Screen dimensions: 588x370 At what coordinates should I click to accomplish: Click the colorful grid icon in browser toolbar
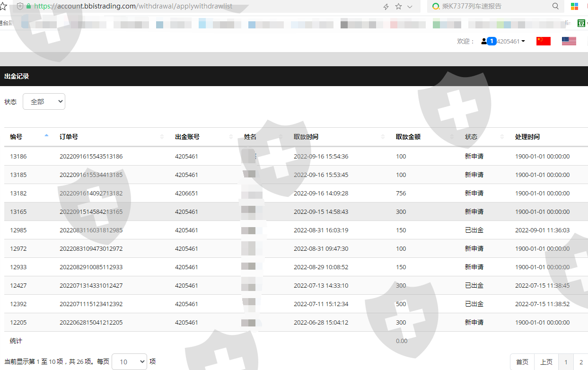tap(574, 6)
